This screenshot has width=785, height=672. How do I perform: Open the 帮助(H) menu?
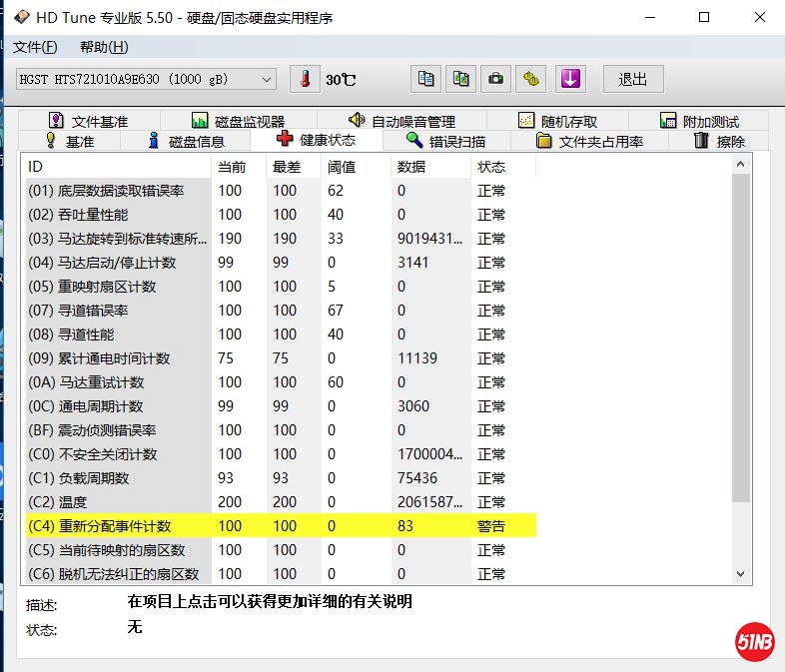pos(104,47)
